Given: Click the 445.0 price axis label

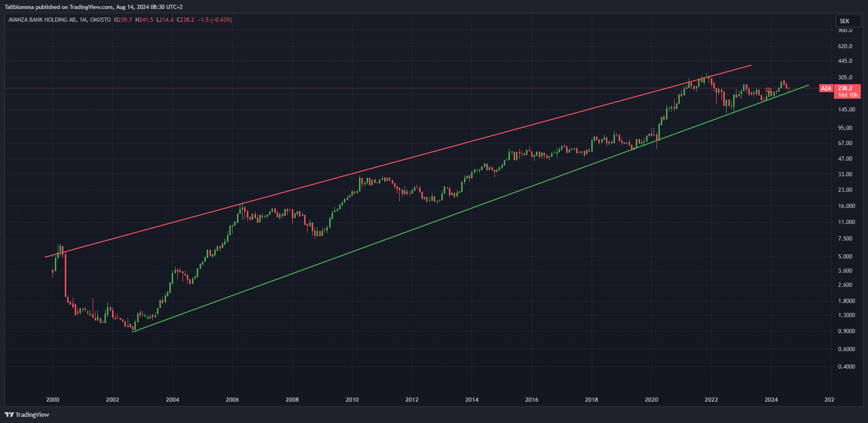Looking at the screenshot, I should 845,61.
